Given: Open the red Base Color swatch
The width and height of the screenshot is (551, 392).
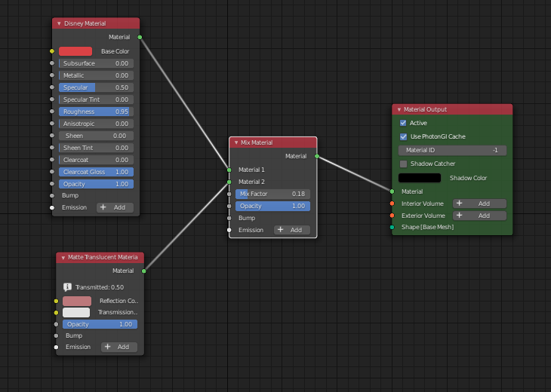Looking at the screenshot, I should pos(75,51).
